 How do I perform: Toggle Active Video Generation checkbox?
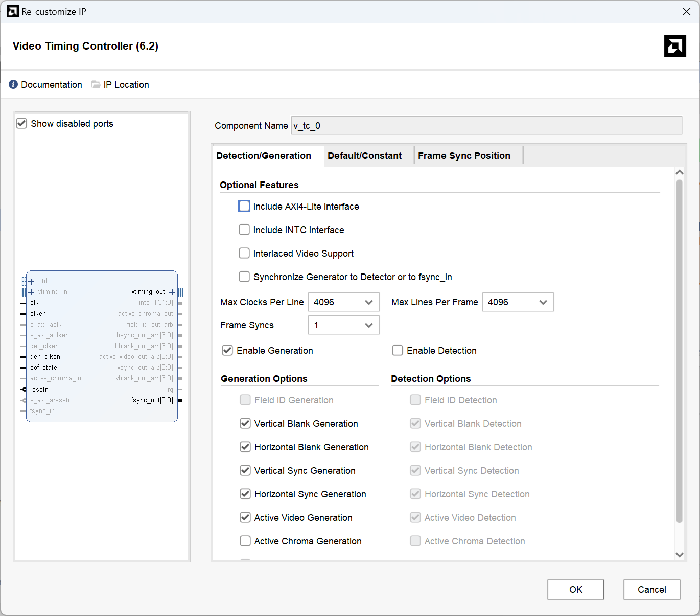pos(245,517)
